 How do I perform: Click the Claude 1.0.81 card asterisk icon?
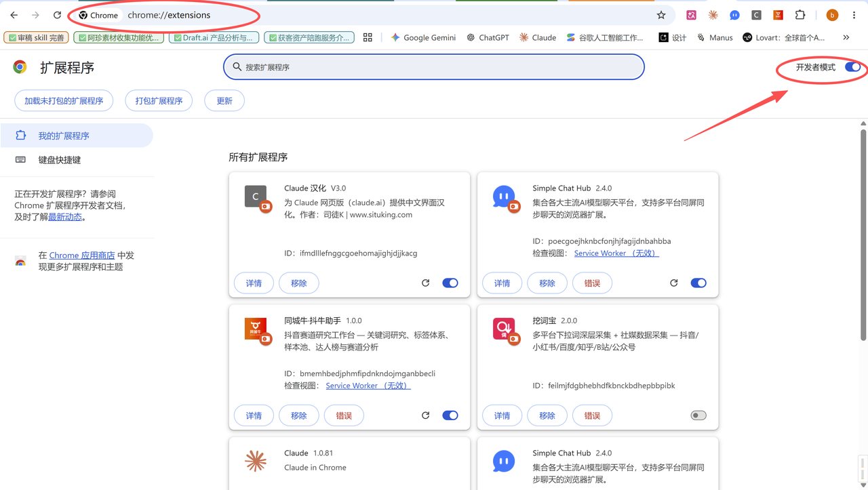coord(256,461)
